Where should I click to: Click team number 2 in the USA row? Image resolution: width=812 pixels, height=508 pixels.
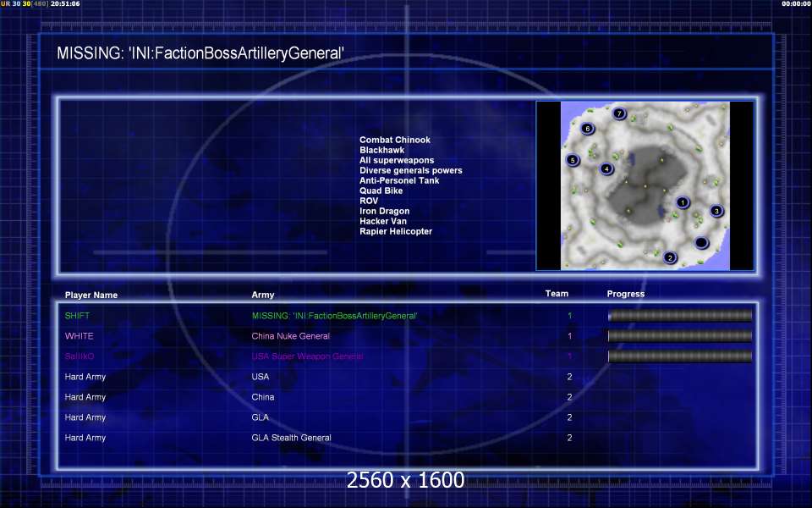pyautogui.click(x=569, y=377)
